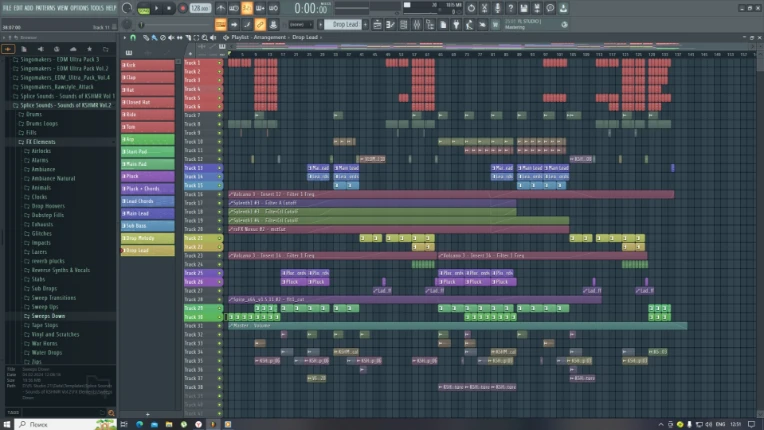Stop playback with the Stop button
Viewport: 764px width, 430px height.
tap(169, 8)
